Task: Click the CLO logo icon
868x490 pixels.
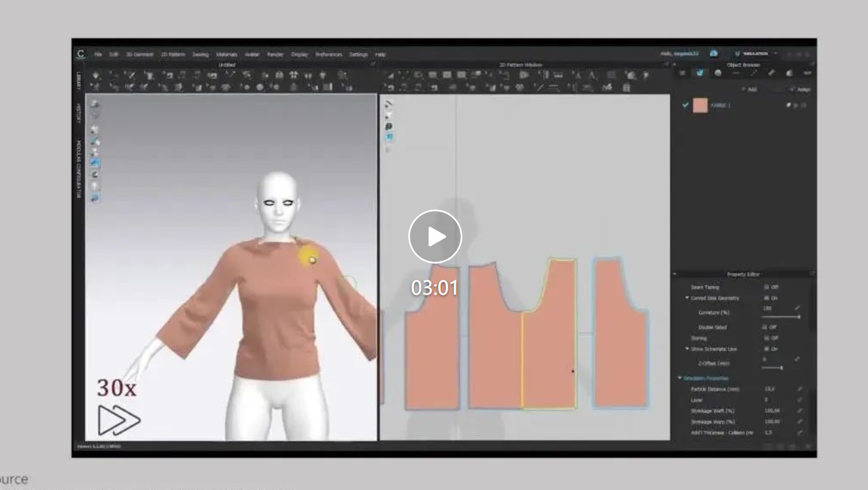Action: (80, 54)
